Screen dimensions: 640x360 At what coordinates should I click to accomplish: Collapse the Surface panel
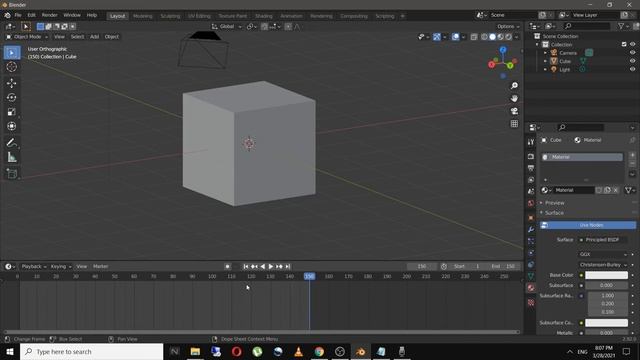click(x=554, y=213)
